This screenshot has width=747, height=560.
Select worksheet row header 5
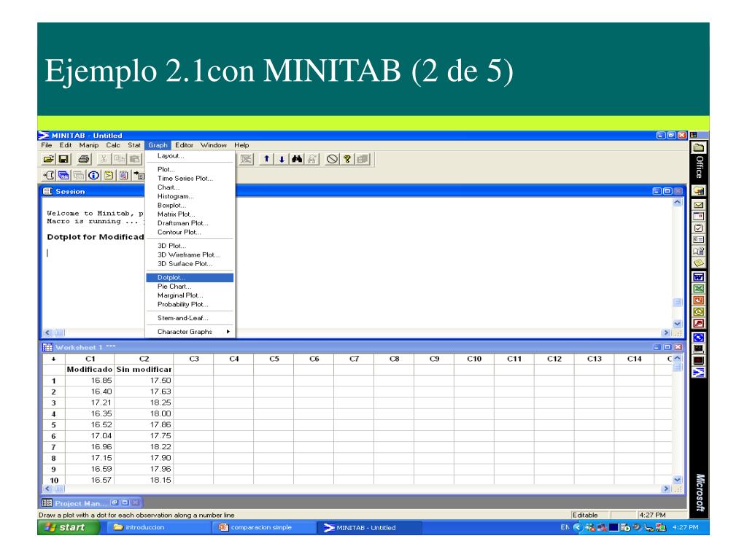pyautogui.click(x=53, y=425)
